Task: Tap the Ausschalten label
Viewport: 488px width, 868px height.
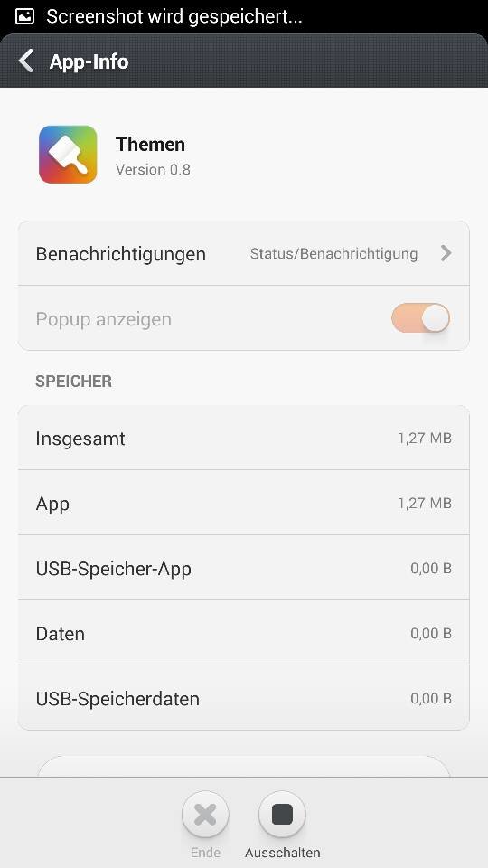Action: click(282, 853)
